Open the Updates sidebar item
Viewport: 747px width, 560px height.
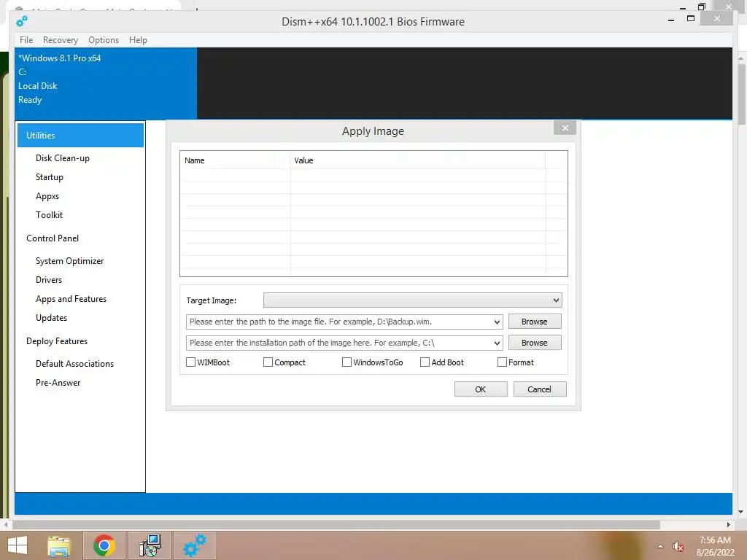[52, 318]
